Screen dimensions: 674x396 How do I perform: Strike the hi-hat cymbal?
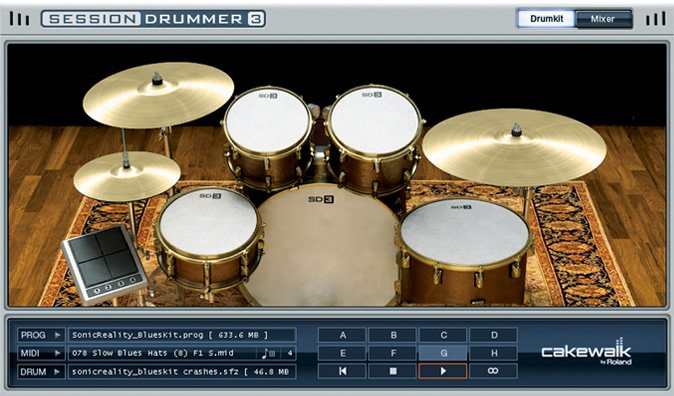click(x=127, y=175)
